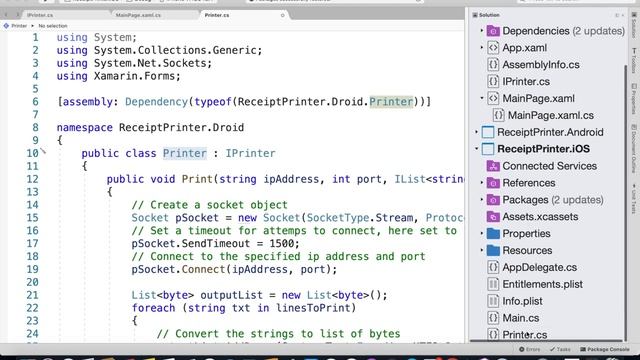Click the Assets.xcassets icon
The height and width of the screenshot is (360, 640).
[493, 217]
